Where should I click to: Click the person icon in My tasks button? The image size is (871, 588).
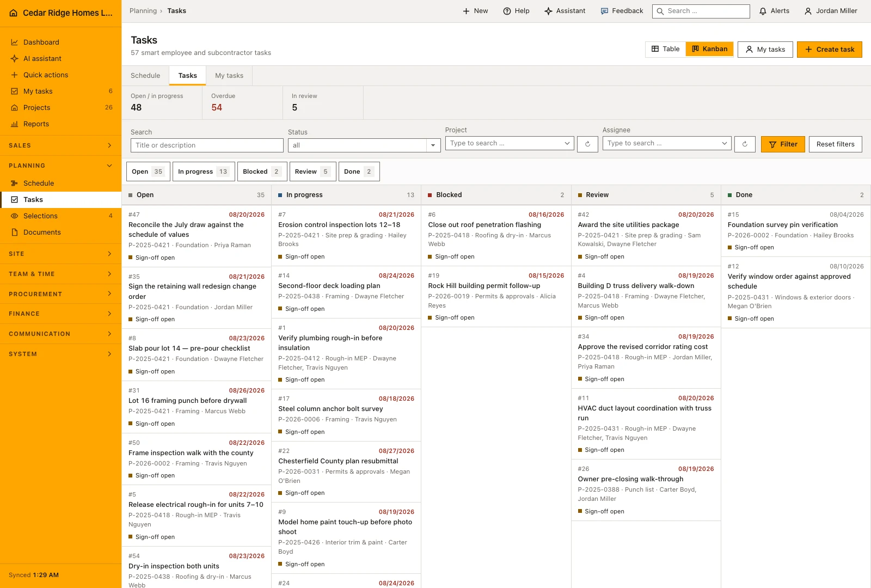click(x=749, y=50)
